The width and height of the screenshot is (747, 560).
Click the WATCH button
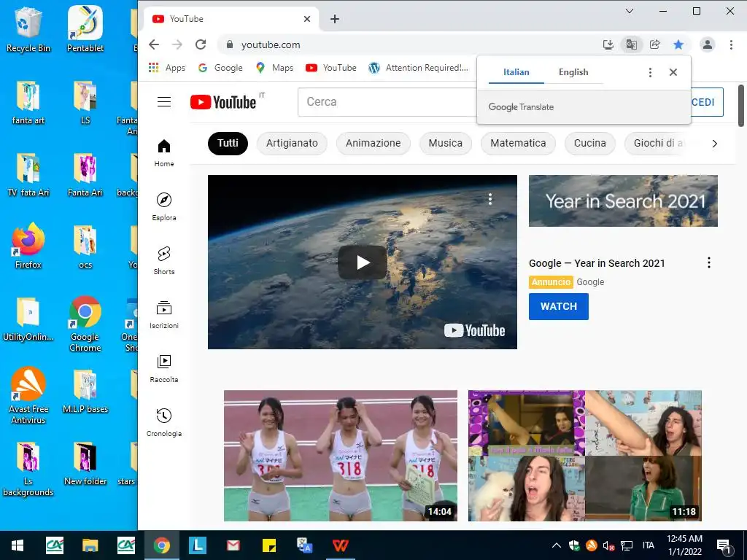[558, 306]
